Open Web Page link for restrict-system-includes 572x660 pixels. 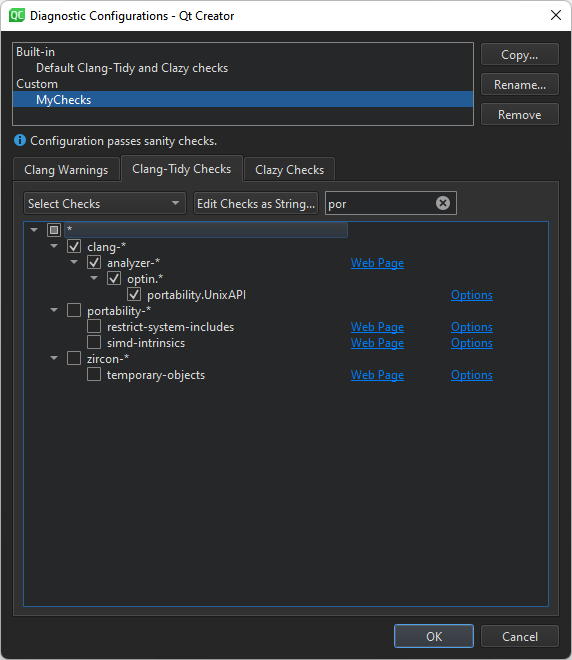(x=377, y=327)
